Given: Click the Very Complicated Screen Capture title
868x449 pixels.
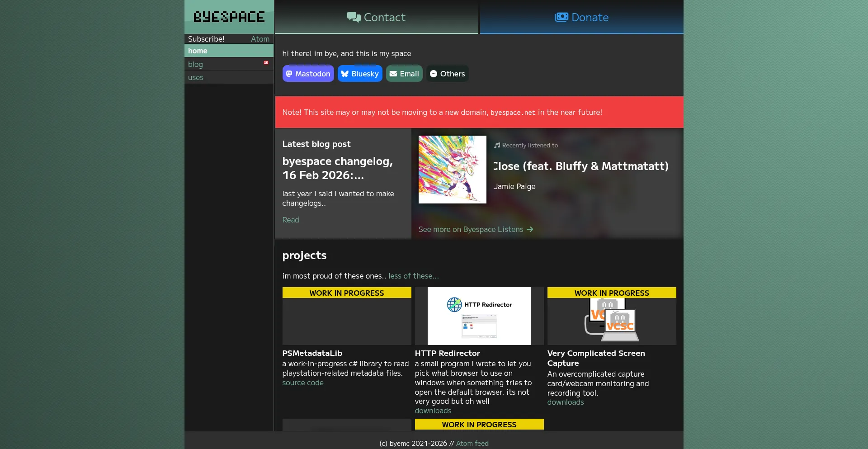Looking at the screenshot, I should coord(596,358).
